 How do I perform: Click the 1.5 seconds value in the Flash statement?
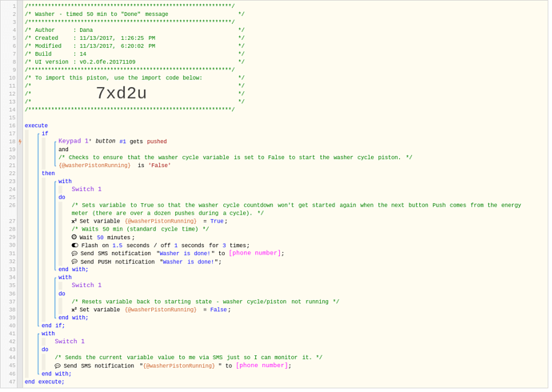118,246
